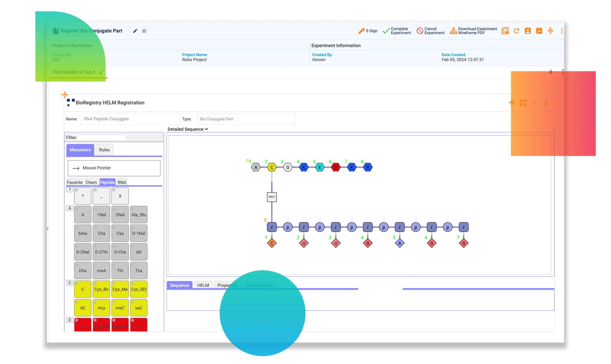Click the orange move handle icon
The image size is (611, 364).
coord(65,95)
